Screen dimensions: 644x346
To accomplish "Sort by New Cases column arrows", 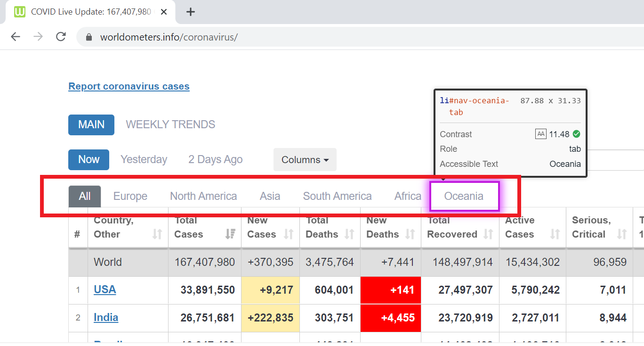I will [289, 234].
